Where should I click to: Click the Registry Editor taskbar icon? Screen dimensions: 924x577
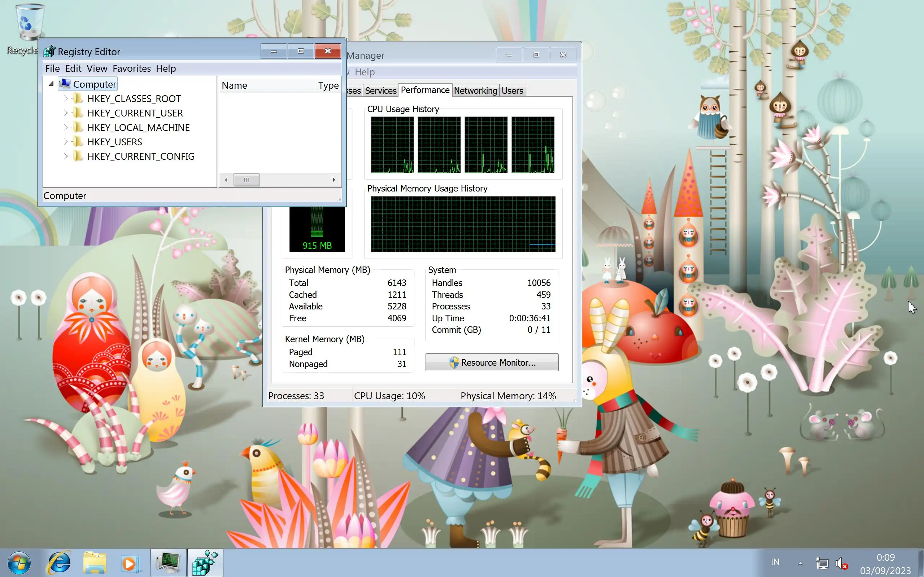(205, 563)
